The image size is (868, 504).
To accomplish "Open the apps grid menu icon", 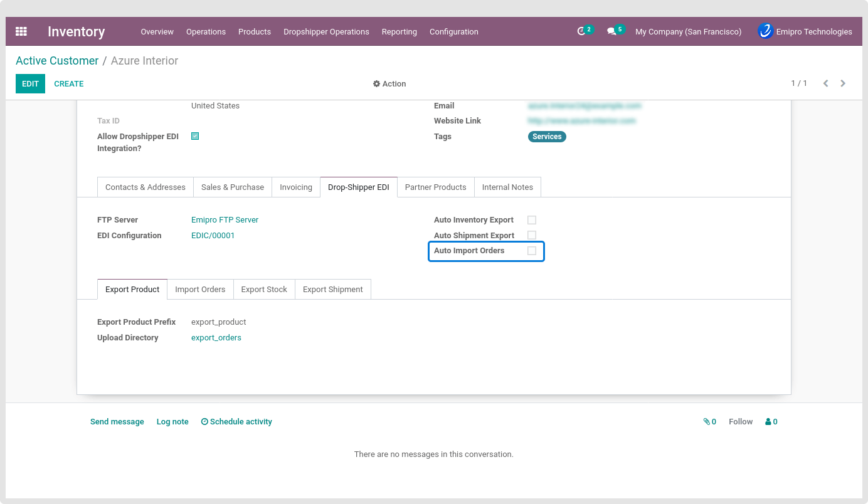I will click(x=21, y=31).
